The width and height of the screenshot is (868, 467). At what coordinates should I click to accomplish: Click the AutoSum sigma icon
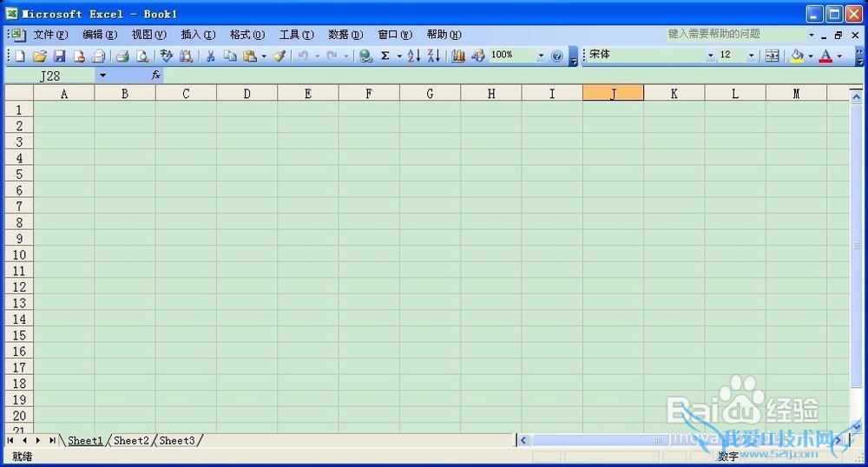(386, 56)
